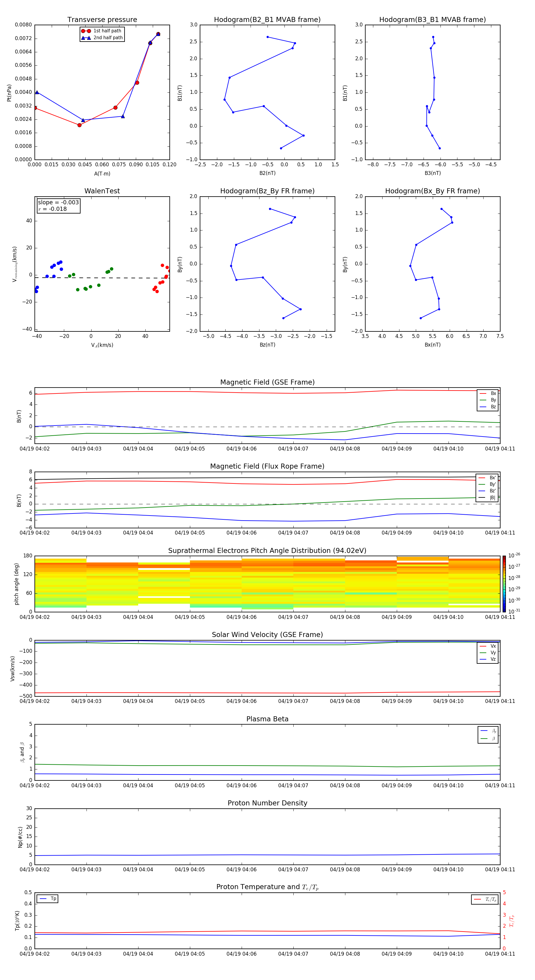Click 'Bx' in GSE magnetic field legend
Viewport: 535px width, 980px height.
(488, 393)
